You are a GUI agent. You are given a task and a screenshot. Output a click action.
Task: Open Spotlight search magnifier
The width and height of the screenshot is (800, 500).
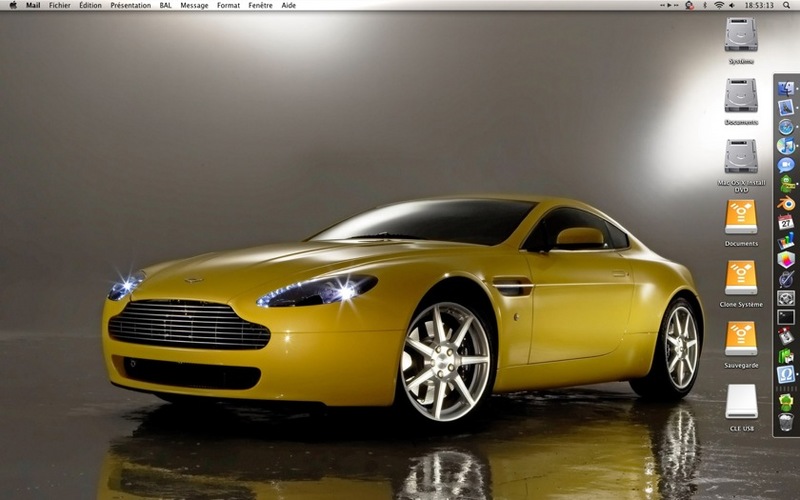786,5
